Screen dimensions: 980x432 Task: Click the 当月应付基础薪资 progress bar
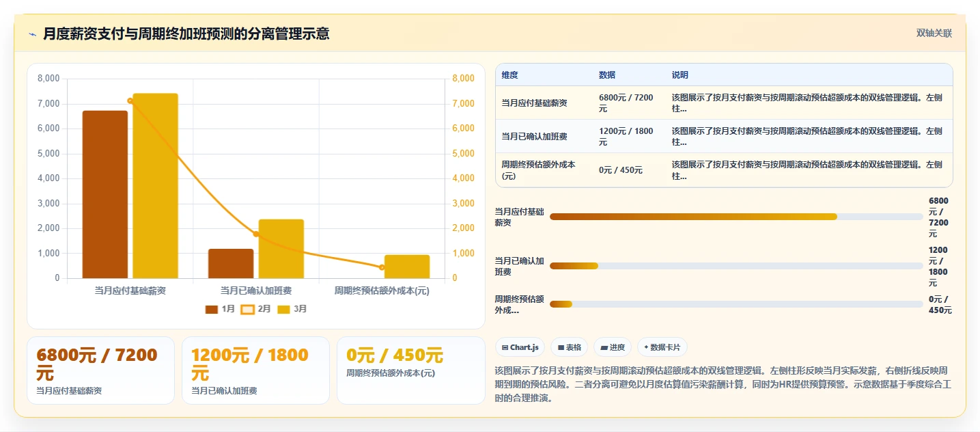click(736, 217)
